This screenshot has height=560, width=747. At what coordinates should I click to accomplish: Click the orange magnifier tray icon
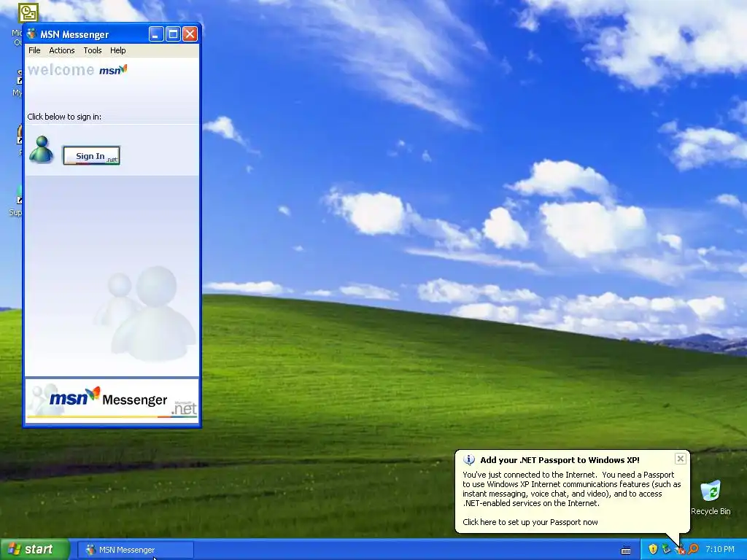pyautogui.click(x=693, y=549)
